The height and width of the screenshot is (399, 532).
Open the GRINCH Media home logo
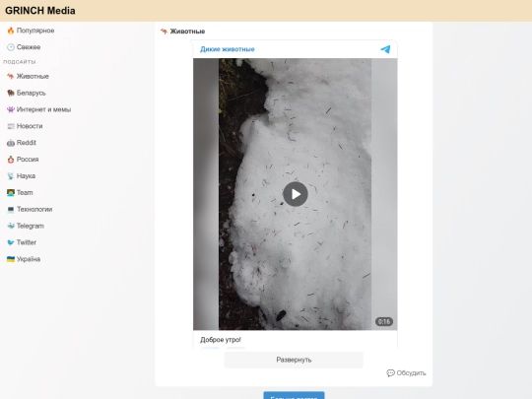pos(40,11)
